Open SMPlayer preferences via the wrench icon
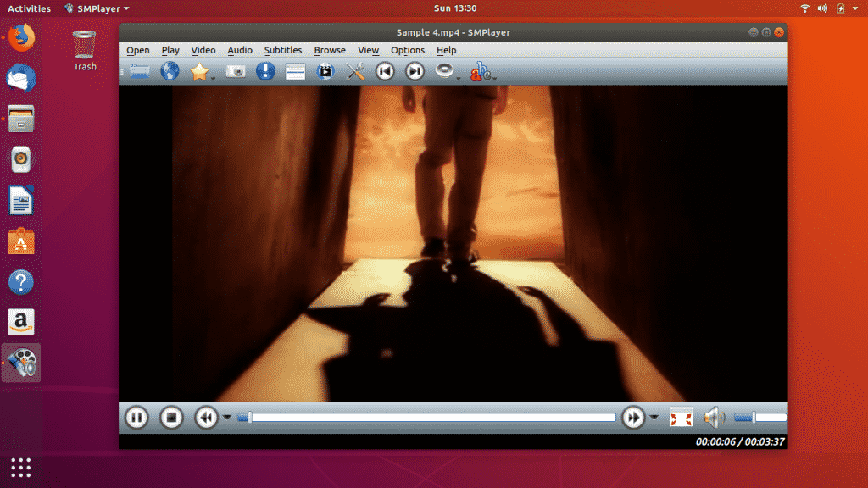The image size is (868, 488). [x=354, y=71]
